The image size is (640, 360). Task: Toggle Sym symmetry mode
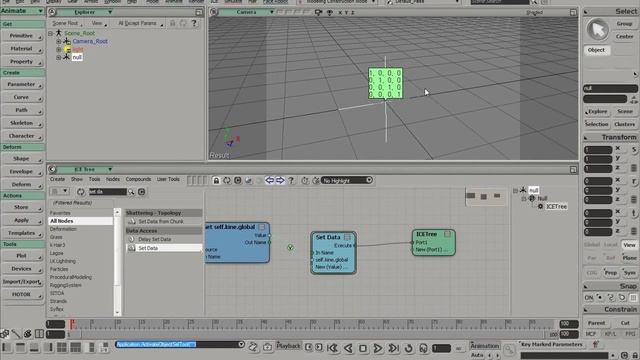pos(629,273)
